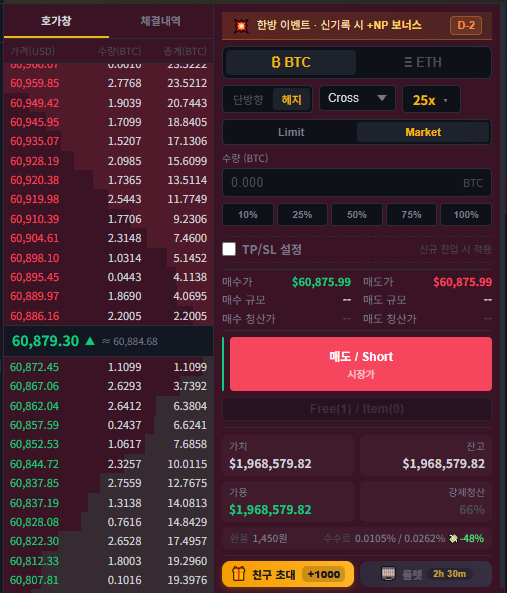The height and width of the screenshot is (593, 507).
Task: Select ask price 60,949.42
Action: point(35,103)
